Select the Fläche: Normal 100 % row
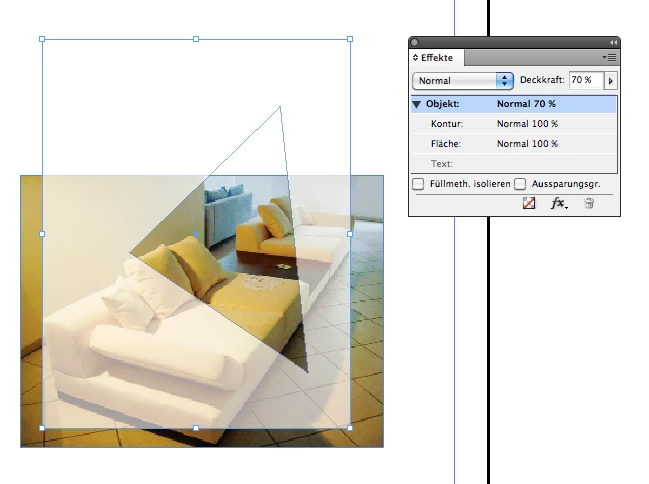 (x=514, y=144)
